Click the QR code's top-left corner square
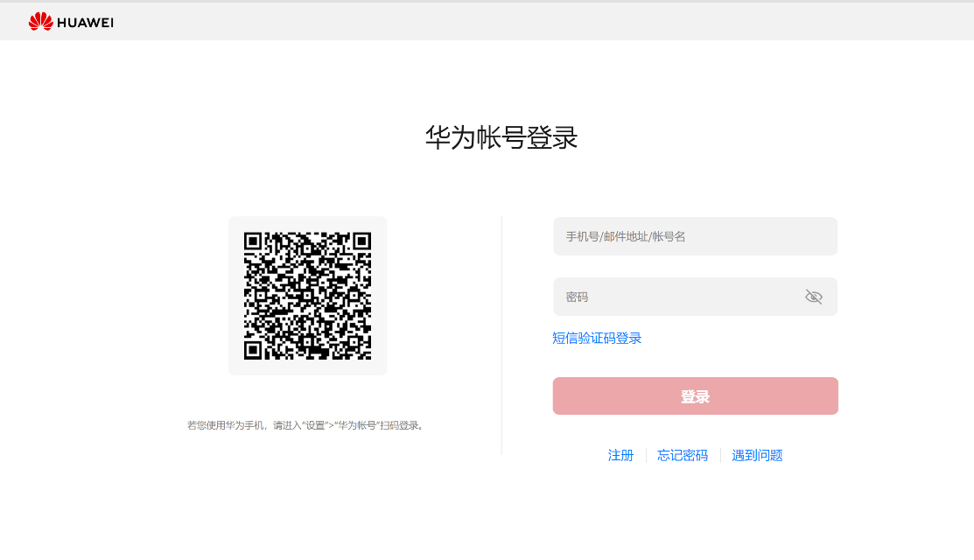This screenshot has width=974, height=560. click(x=254, y=241)
